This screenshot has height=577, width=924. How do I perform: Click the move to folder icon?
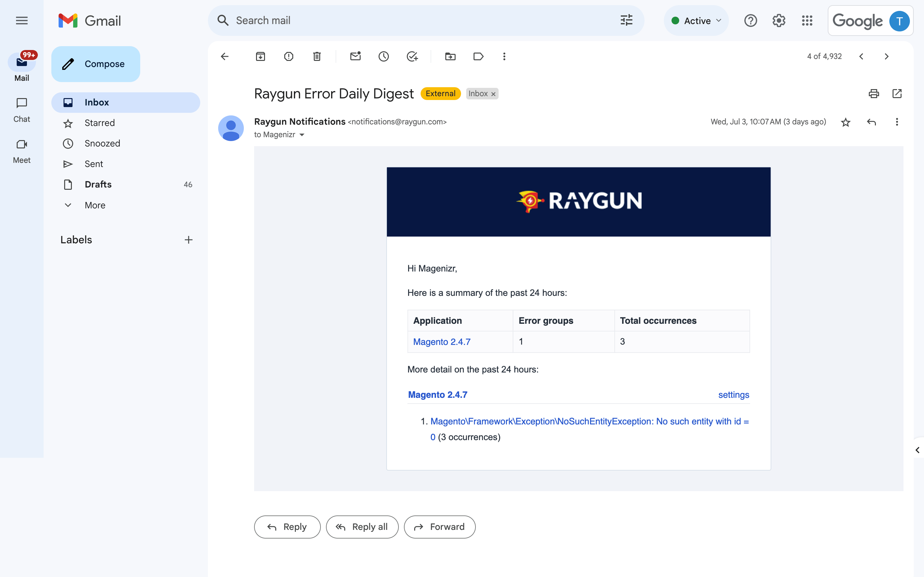pos(450,56)
